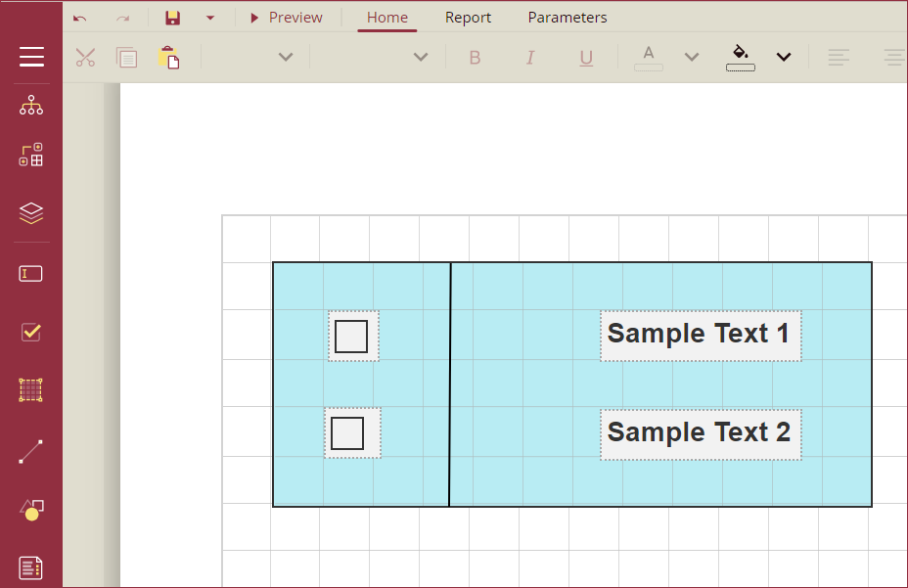Open the save options dropdown arrow
The height and width of the screenshot is (588, 908).
[210, 18]
